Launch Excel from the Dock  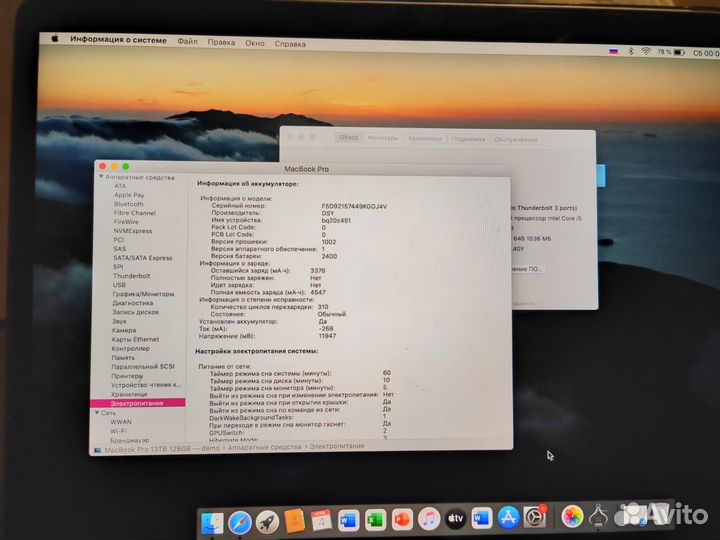click(375, 519)
